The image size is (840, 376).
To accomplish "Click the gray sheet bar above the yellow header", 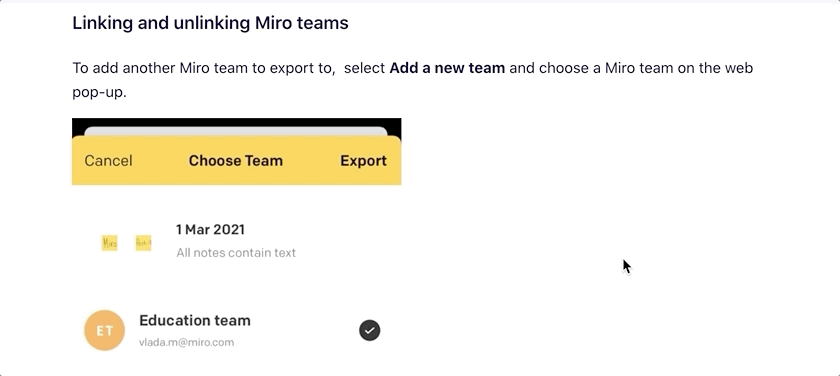I will point(236,131).
